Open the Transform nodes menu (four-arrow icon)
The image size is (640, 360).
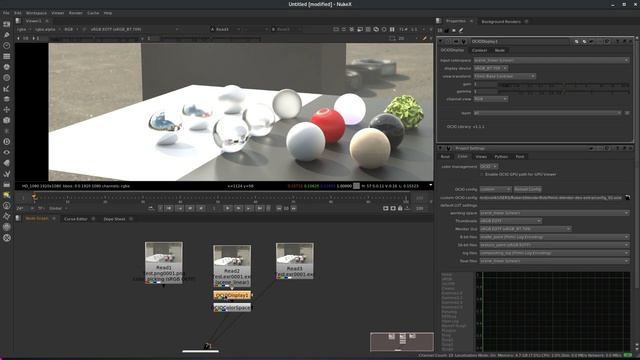[7, 109]
